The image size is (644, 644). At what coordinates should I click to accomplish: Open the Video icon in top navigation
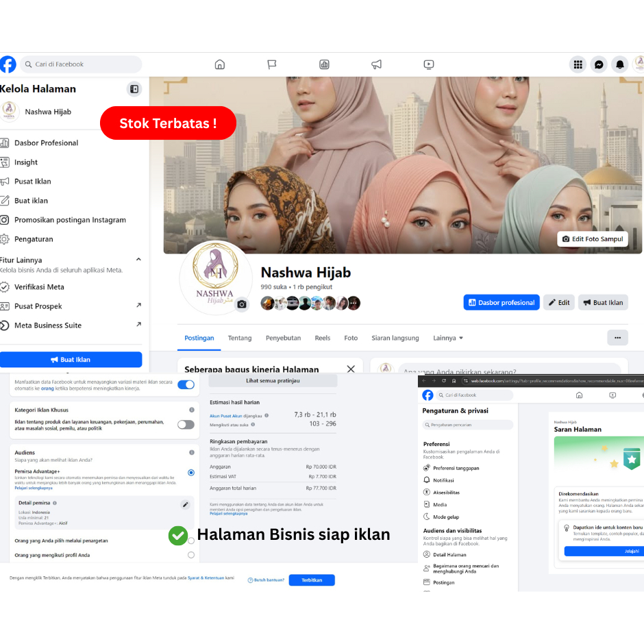pos(428,64)
